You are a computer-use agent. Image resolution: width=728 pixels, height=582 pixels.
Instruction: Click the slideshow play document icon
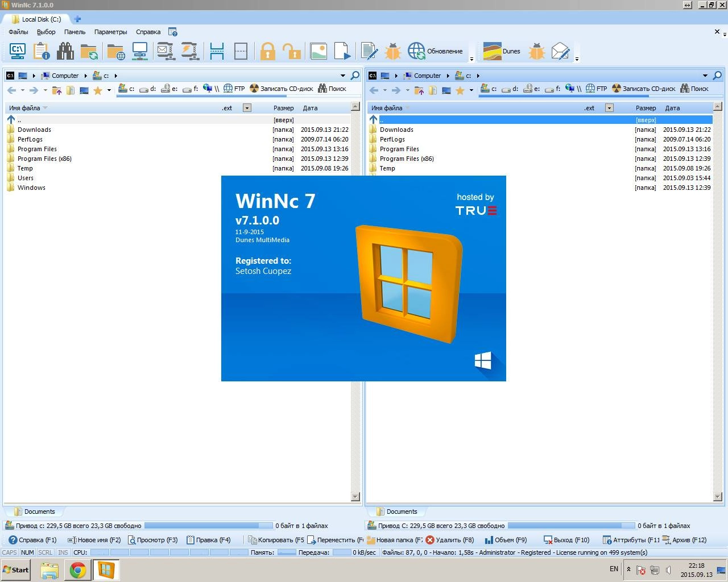pyautogui.click(x=342, y=51)
